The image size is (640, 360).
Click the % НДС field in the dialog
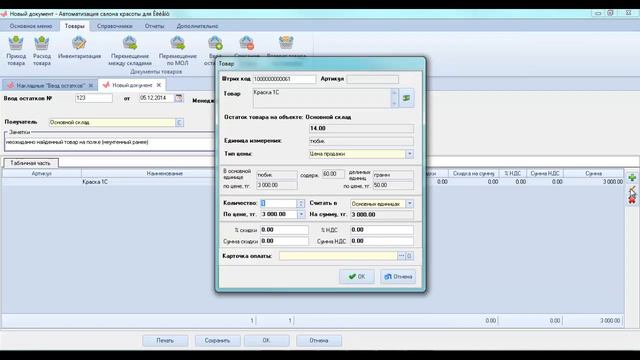click(x=382, y=230)
